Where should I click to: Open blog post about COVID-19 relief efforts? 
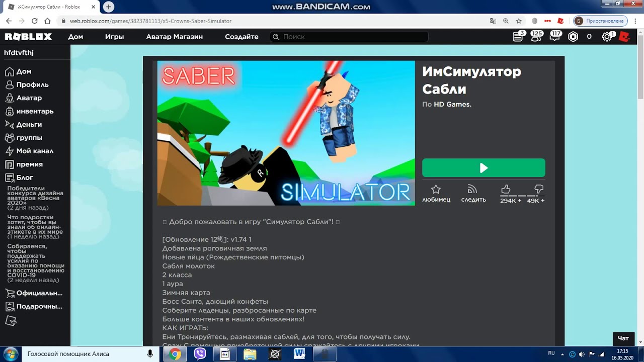(35, 263)
